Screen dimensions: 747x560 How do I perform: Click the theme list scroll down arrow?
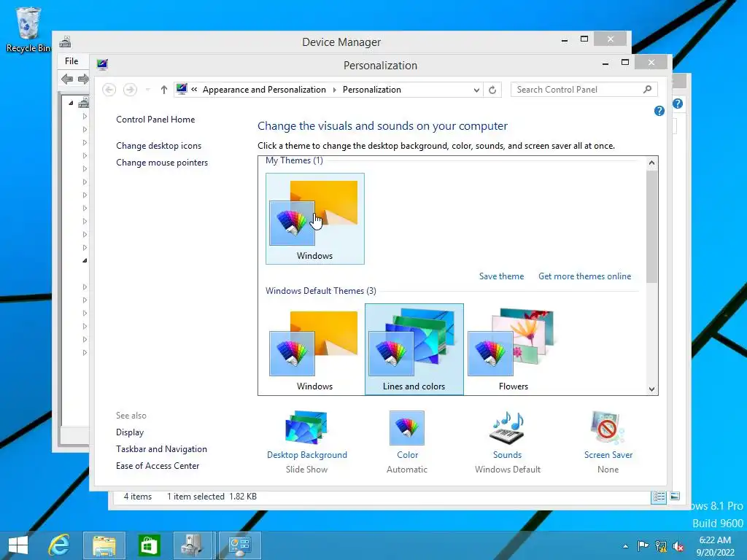(x=651, y=389)
